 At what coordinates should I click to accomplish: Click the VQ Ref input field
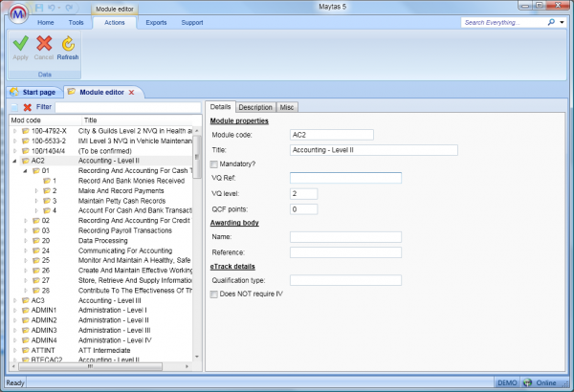click(x=331, y=178)
